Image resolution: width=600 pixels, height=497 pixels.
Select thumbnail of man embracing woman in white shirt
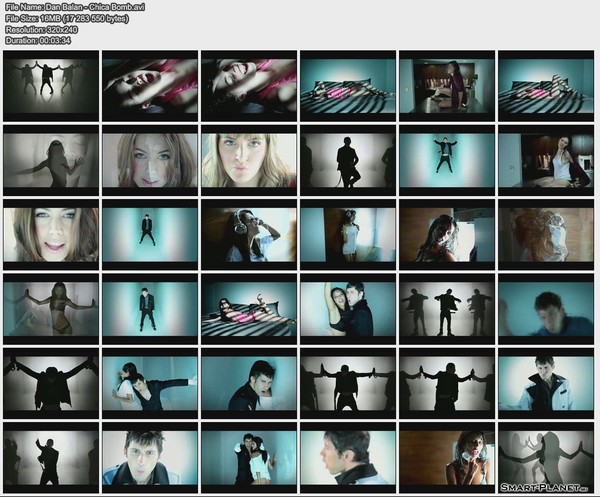(249, 458)
